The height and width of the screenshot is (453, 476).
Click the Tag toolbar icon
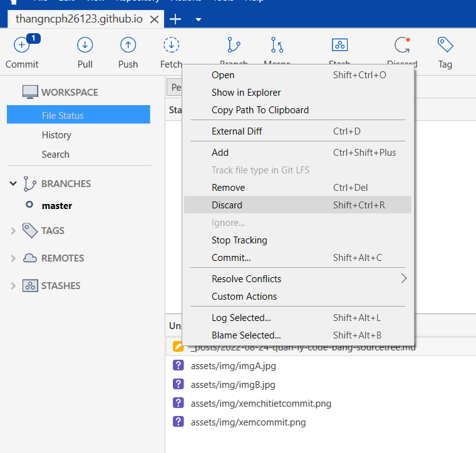coord(445,45)
